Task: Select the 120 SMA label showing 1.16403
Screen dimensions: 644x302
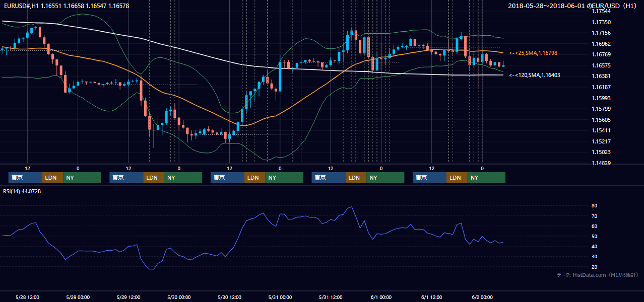Action: tap(535, 75)
